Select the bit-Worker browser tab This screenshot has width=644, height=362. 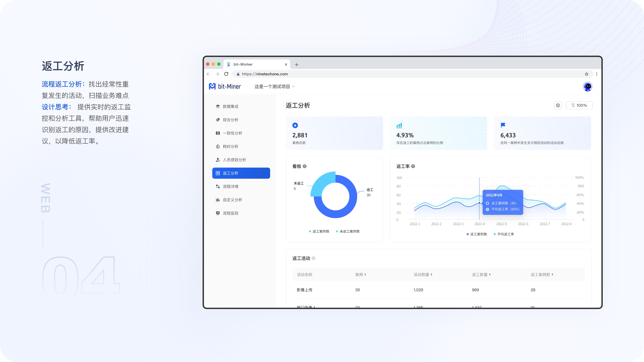(257, 64)
